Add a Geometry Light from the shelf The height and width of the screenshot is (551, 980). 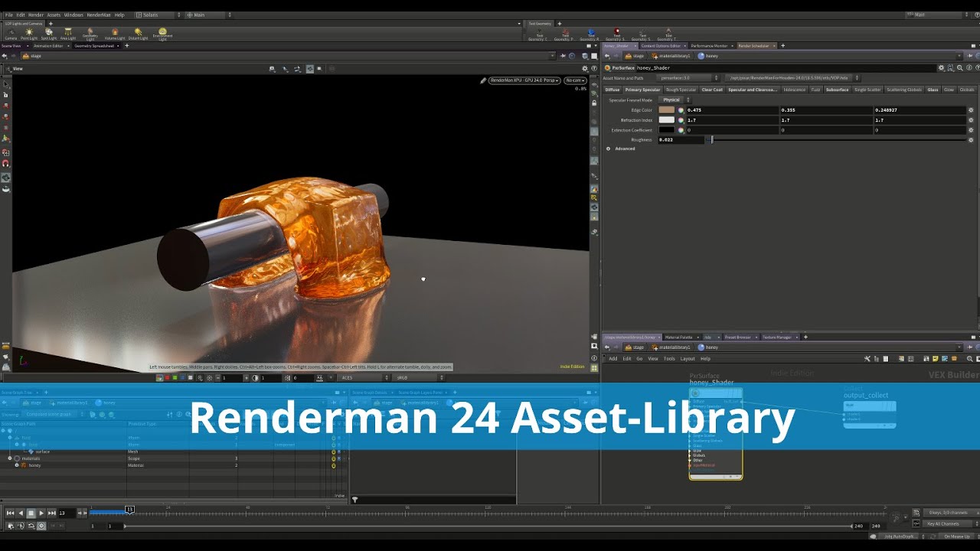(x=90, y=34)
